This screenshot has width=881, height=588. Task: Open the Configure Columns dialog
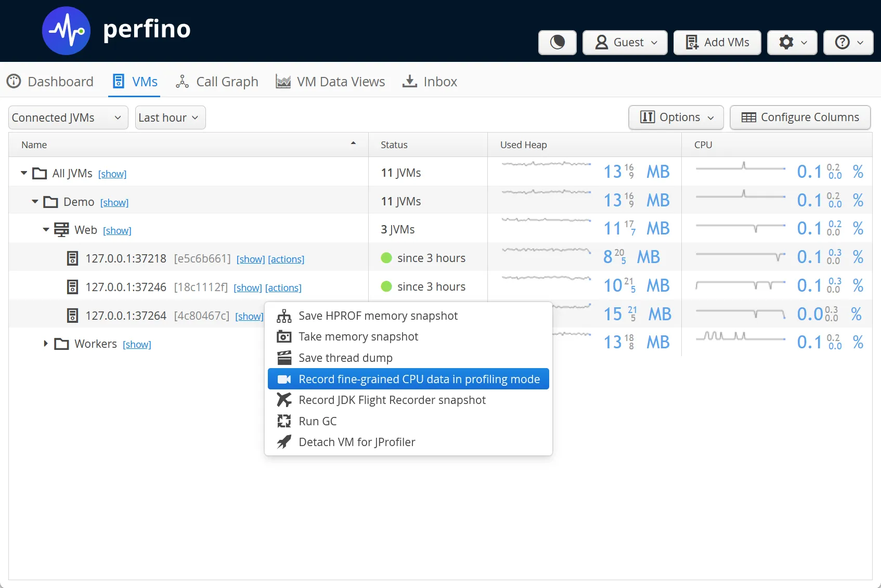(800, 117)
